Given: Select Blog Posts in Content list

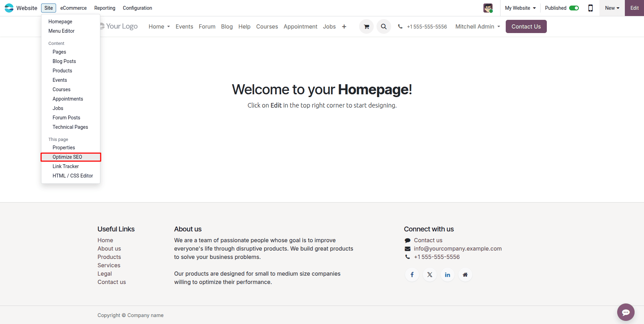Looking at the screenshot, I should (x=71, y=61).
